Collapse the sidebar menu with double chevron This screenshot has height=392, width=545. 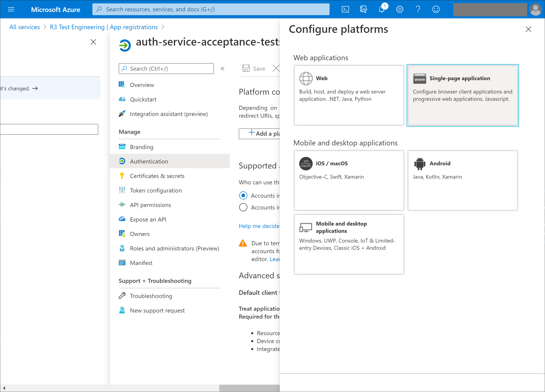(222, 69)
